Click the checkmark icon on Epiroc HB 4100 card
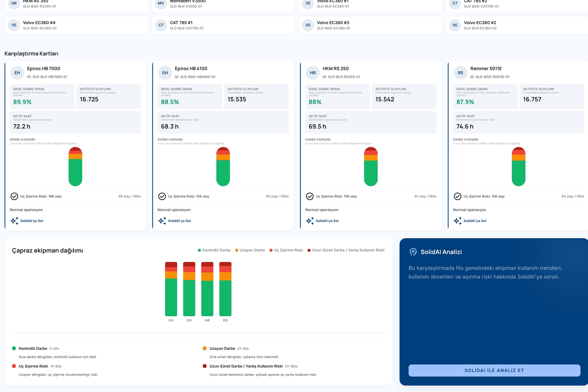 (x=162, y=196)
